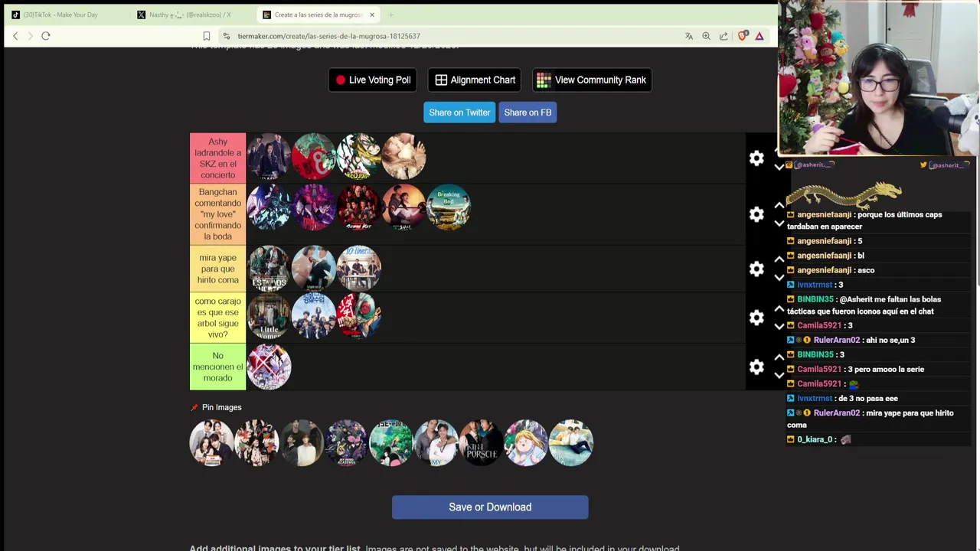980x551 pixels.
Task: Move the Bangchan tier row up
Action: [779, 205]
